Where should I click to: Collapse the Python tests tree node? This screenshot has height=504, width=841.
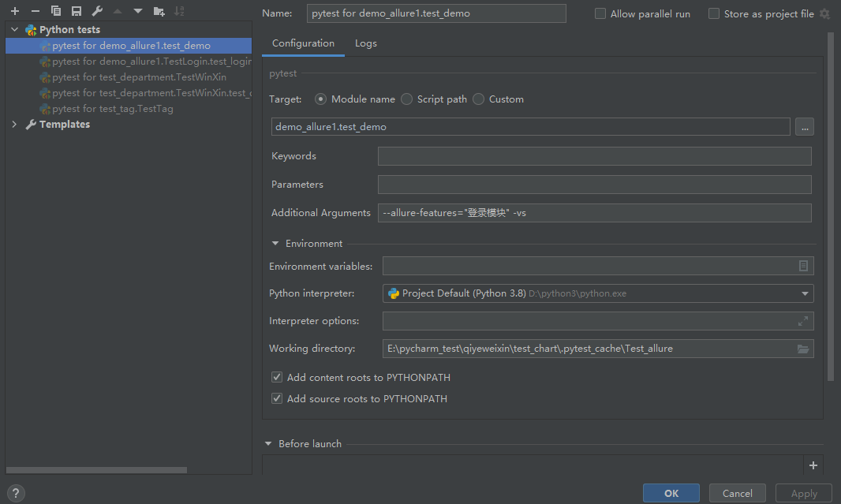14,29
